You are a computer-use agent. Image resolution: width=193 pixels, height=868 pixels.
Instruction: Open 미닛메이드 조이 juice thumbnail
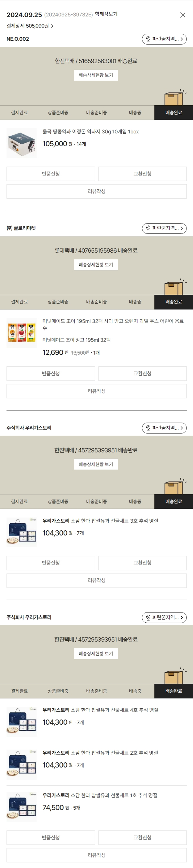22,333
